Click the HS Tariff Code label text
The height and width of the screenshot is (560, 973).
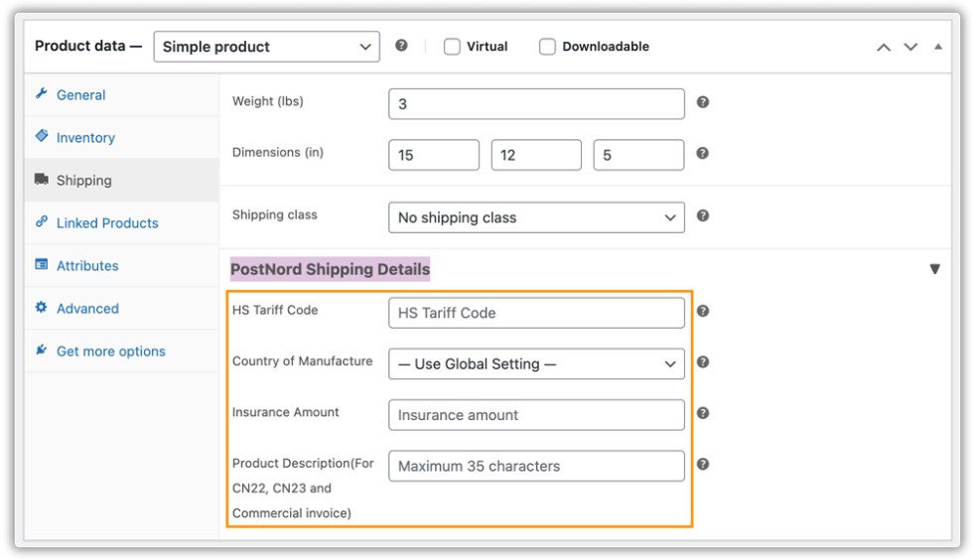275,310
